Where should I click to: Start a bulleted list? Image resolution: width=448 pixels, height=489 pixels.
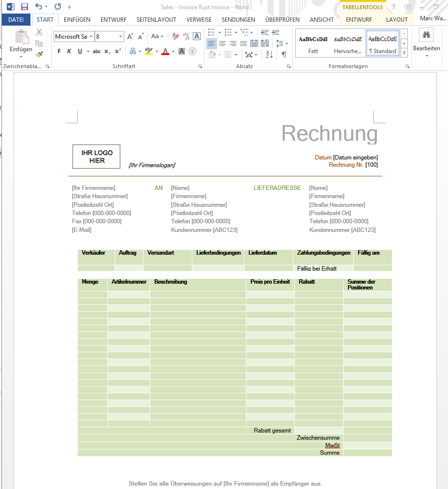pos(212,32)
